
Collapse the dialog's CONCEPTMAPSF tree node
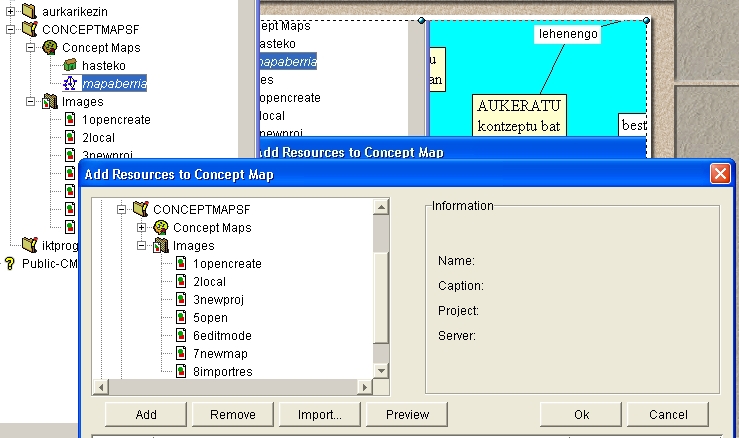(121, 210)
